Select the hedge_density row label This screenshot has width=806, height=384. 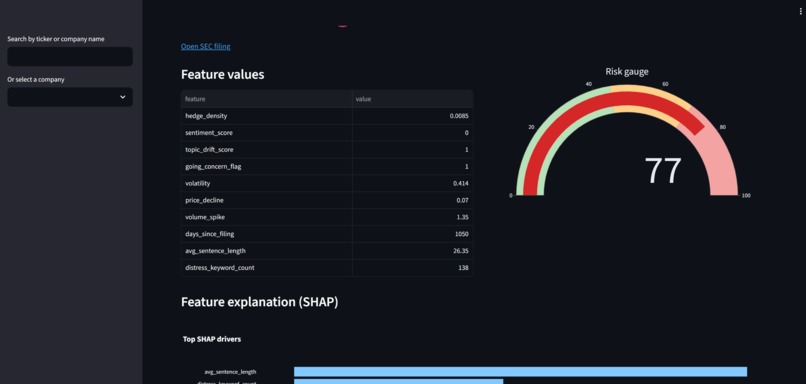(206, 116)
